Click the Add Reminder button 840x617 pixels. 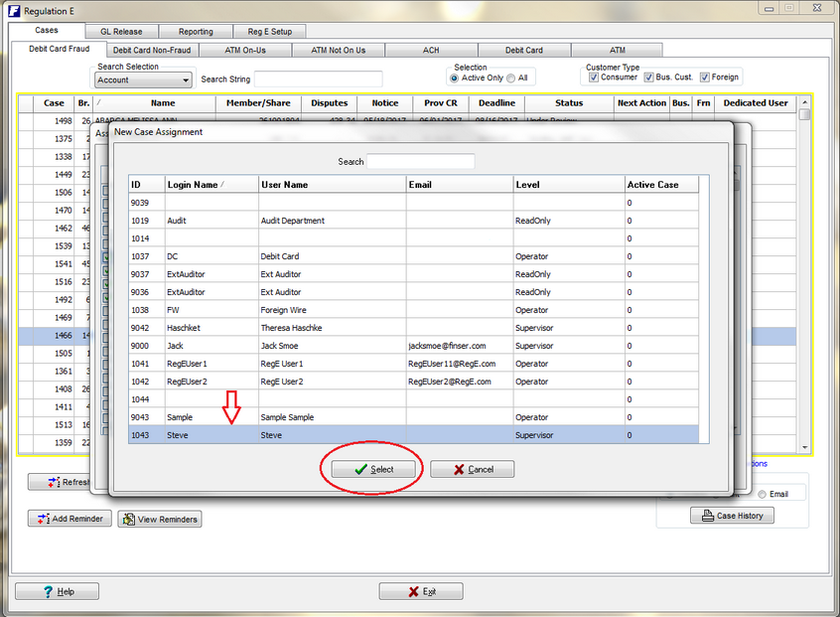(70, 519)
